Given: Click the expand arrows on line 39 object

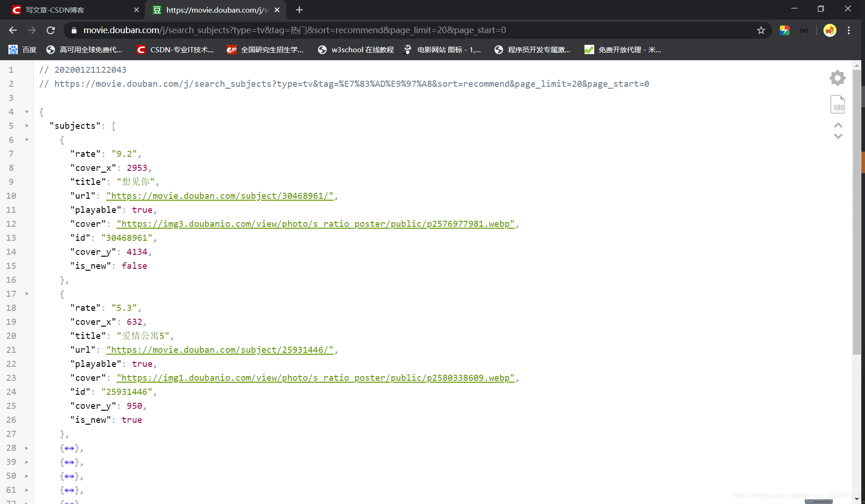Looking at the screenshot, I should 70,462.
